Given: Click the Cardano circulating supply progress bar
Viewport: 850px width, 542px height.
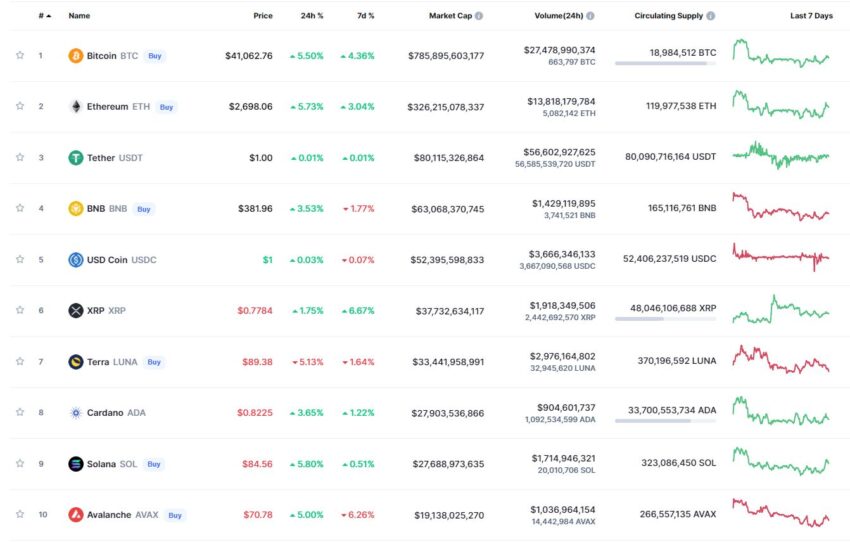Looking at the screenshot, I should (665, 421).
